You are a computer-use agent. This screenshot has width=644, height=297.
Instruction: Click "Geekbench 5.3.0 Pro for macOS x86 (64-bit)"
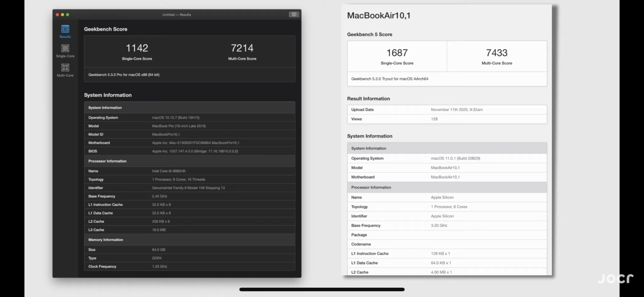point(124,75)
